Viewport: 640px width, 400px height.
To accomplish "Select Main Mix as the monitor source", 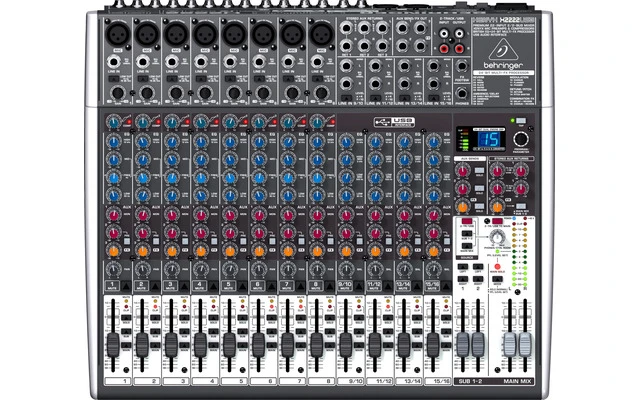I will pyautogui.click(x=467, y=246).
